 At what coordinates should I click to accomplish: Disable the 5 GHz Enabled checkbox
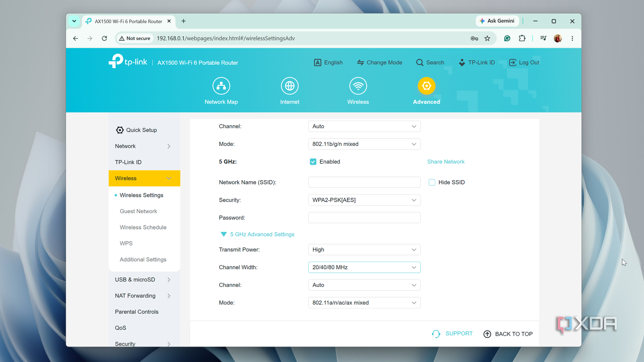tap(313, 162)
